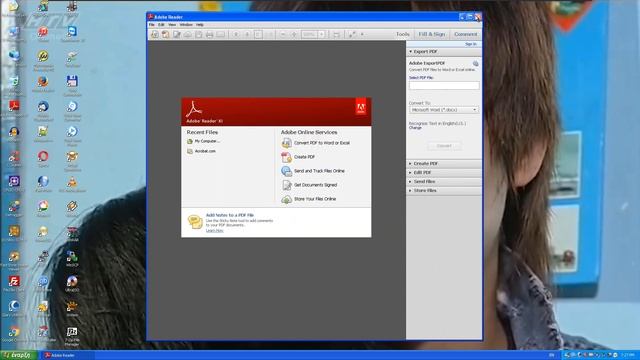The width and height of the screenshot is (640, 360).
Task: Open the iTunes desktop shortcut
Action: (x=43, y=32)
